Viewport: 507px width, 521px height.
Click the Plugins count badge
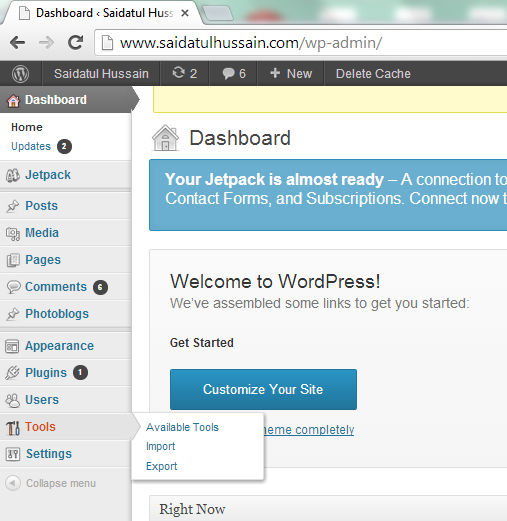point(80,372)
